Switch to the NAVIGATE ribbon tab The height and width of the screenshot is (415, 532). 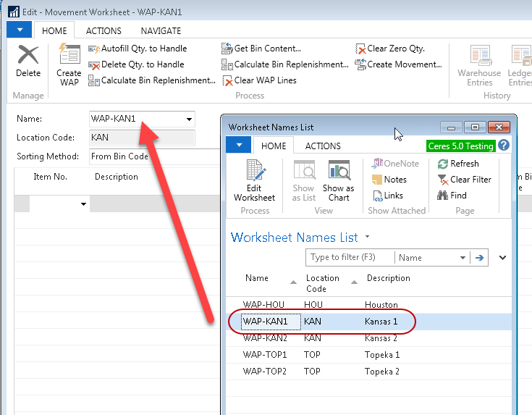click(161, 31)
